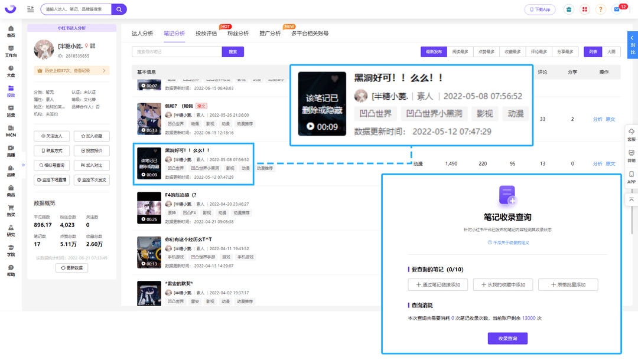Screen dimensions: 638x364
Task: Click the PK 加入对比 button
Action: click(92, 165)
